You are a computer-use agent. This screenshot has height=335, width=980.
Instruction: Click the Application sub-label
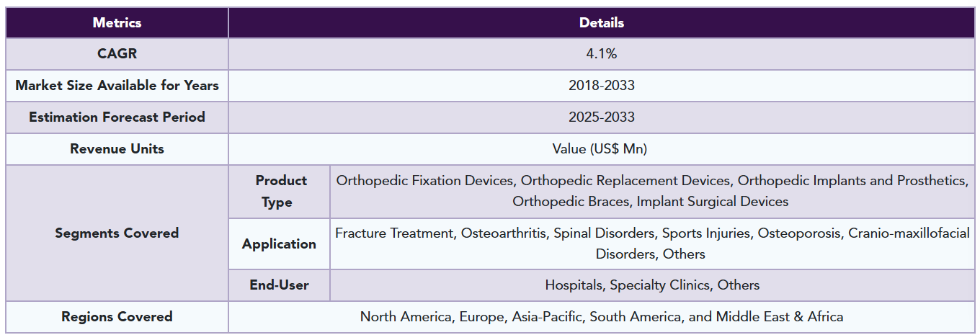(x=279, y=244)
